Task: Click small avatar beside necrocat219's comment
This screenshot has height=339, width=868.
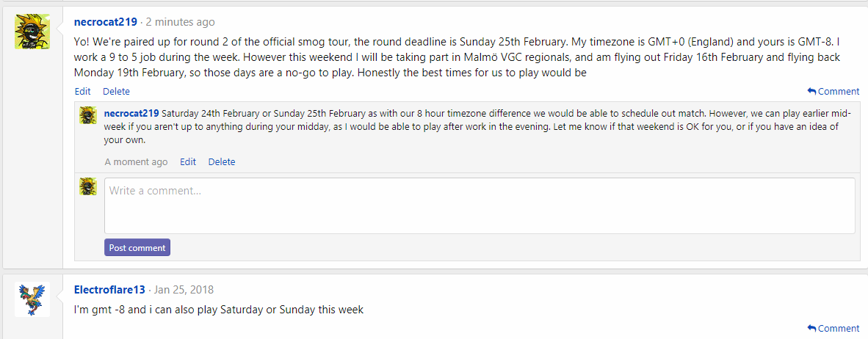Action: click(x=88, y=115)
